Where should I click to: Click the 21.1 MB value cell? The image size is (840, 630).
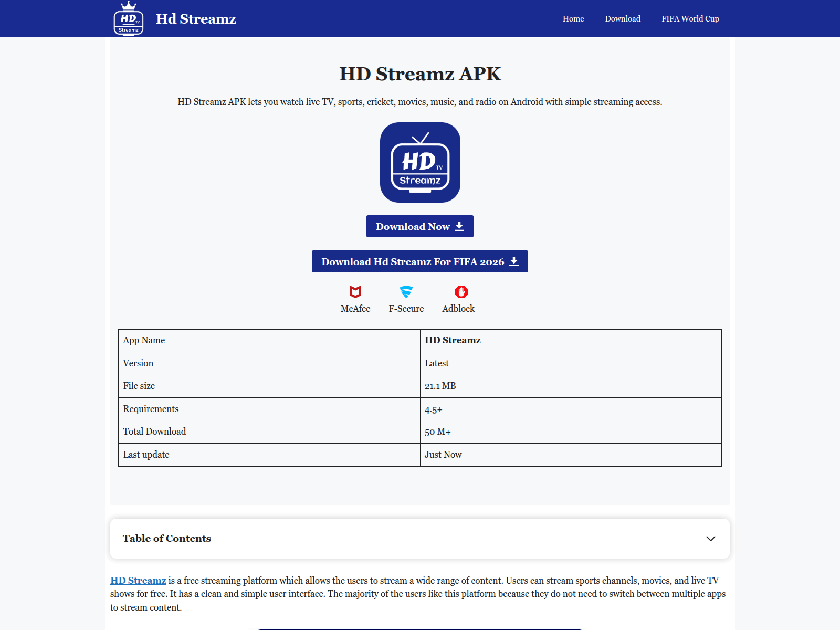[x=571, y=386]
